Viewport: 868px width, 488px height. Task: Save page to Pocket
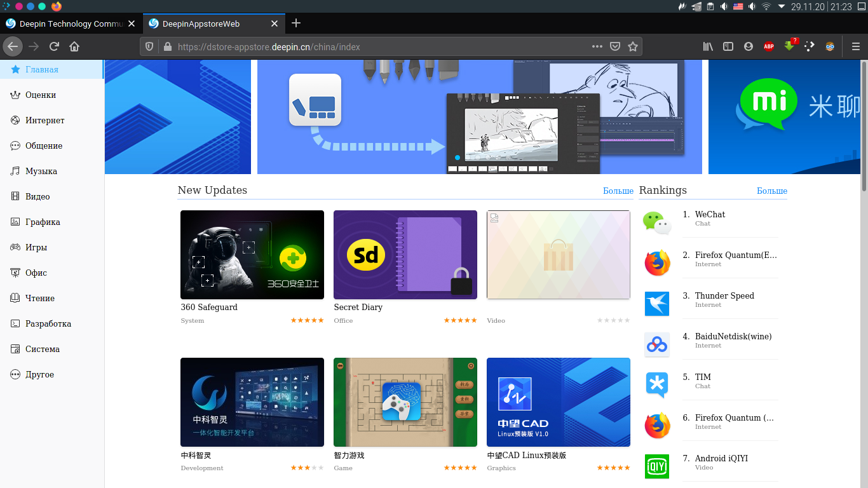pos(615,46)
